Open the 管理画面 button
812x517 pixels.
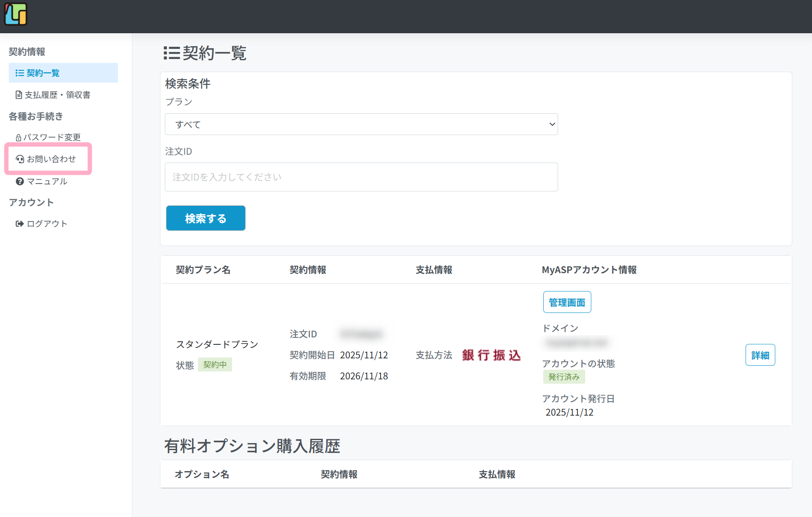(x=567, y=302)
